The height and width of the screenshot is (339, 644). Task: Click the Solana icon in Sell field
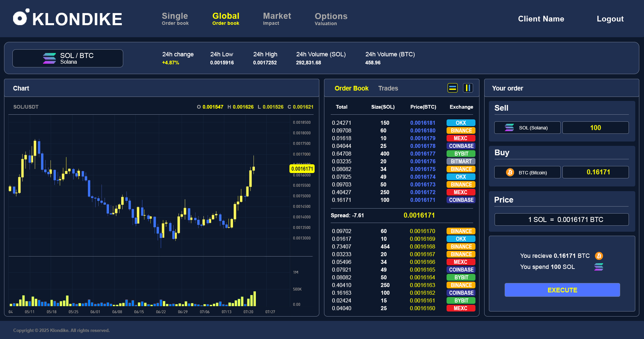pos(509,128)
